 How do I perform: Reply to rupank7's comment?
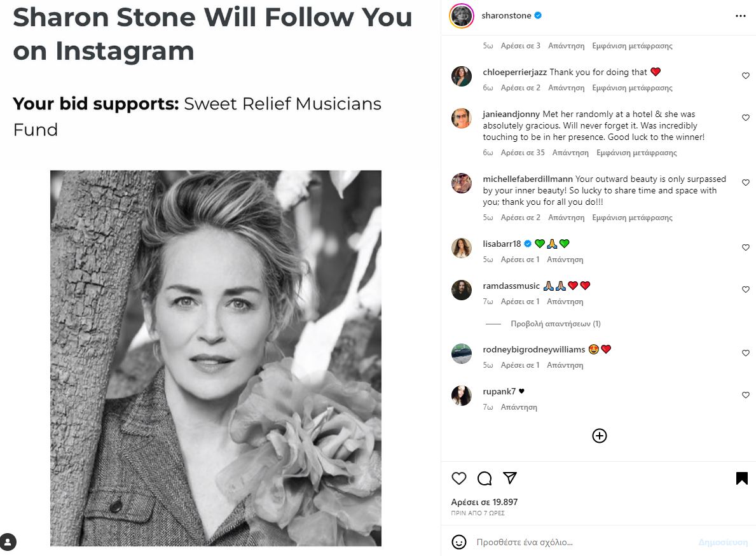click(519, 407)
